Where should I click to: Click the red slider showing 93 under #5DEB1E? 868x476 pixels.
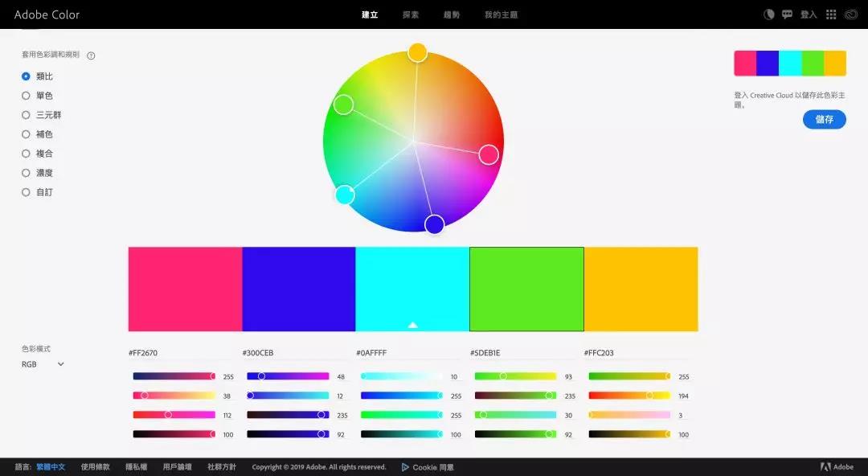[x=515, y=376]
